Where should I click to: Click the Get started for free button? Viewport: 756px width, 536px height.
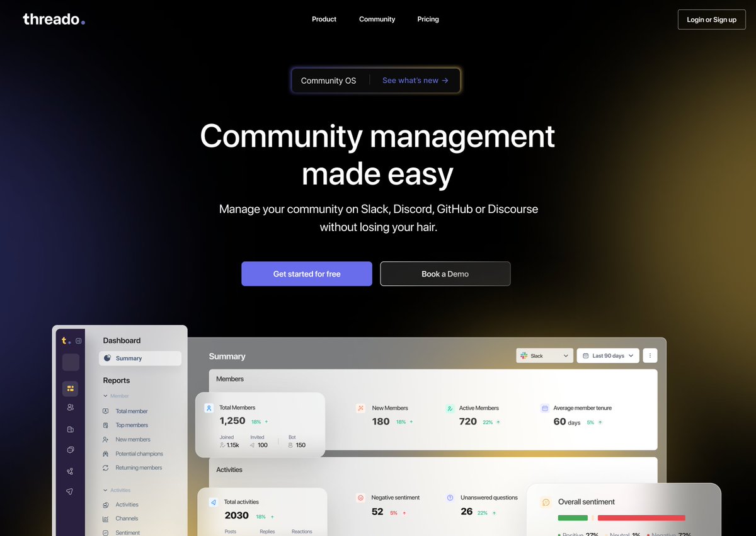coord(306,273)
